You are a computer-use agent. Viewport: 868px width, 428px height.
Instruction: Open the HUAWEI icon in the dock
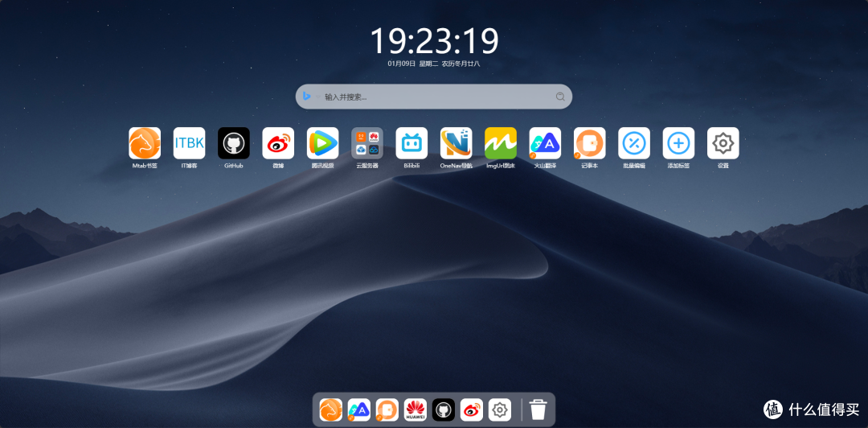(416, 409)
